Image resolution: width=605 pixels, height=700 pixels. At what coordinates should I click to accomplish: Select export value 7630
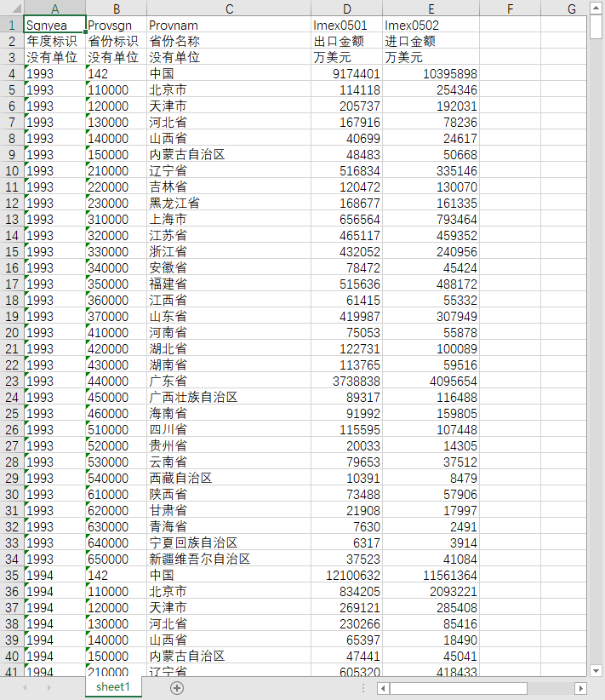(x=346, y=527)
